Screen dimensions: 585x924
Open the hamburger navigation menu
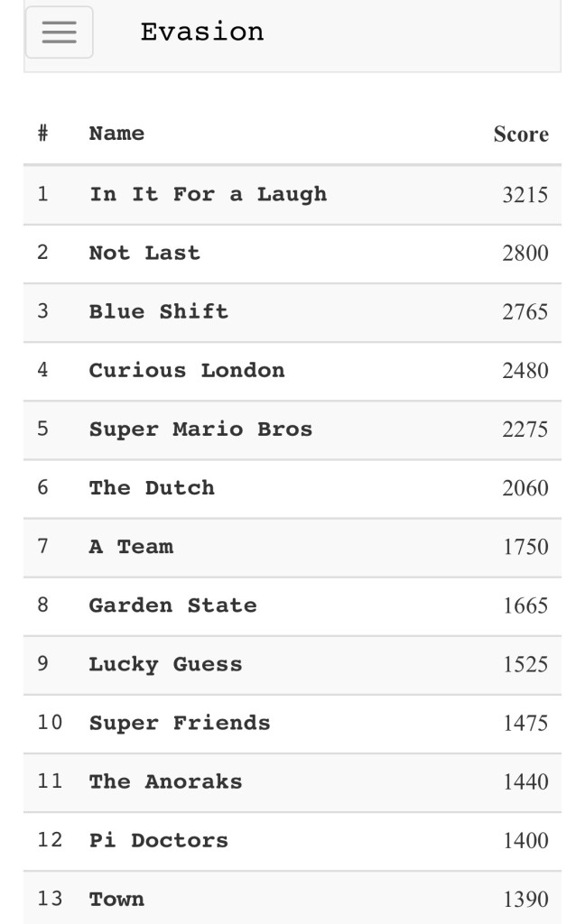click(59, 32)
